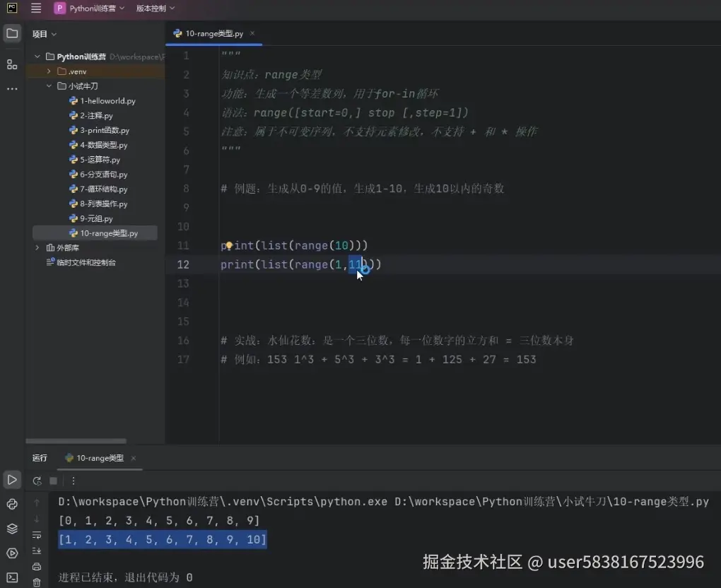Open 8-列表操作.py file
721x588 pixels.
click(98, 204)
